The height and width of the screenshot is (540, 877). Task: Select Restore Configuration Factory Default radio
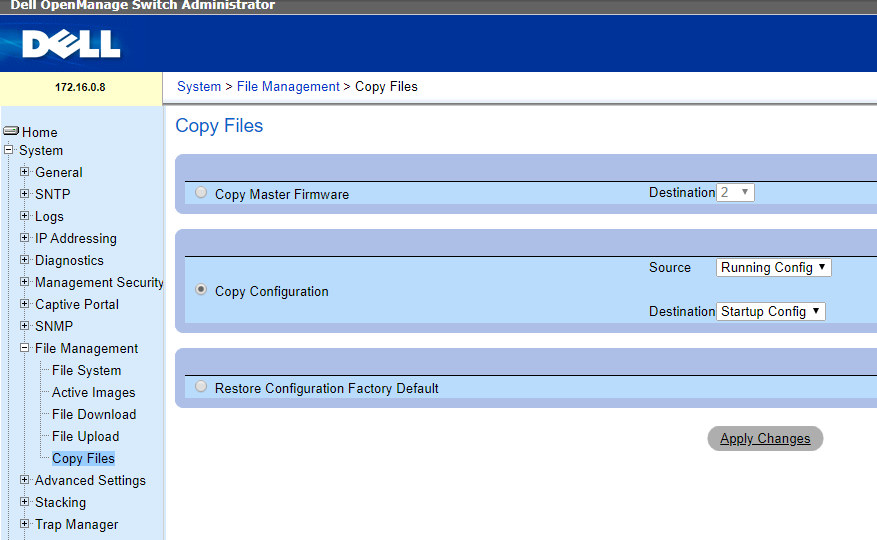[201, 386]
